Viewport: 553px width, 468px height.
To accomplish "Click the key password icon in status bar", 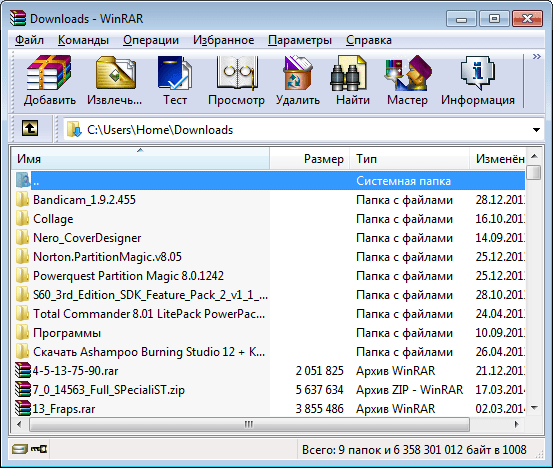I will (x=39, y=449).
